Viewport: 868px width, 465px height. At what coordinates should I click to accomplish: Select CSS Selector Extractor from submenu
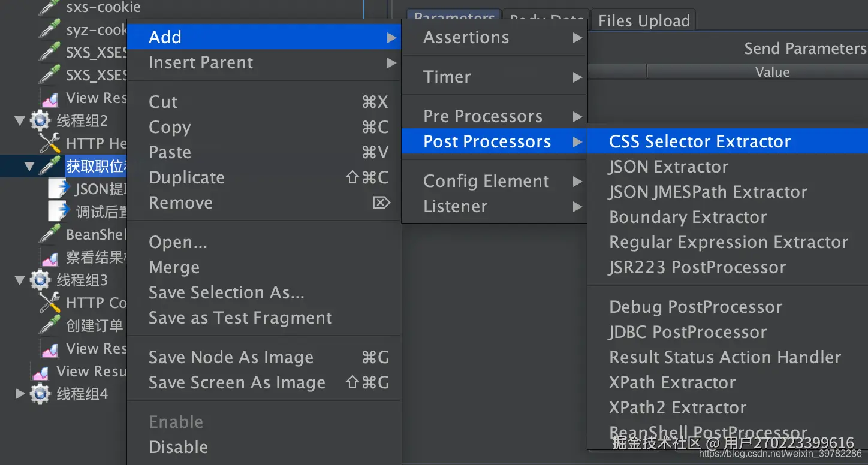(x=700, y=141)
